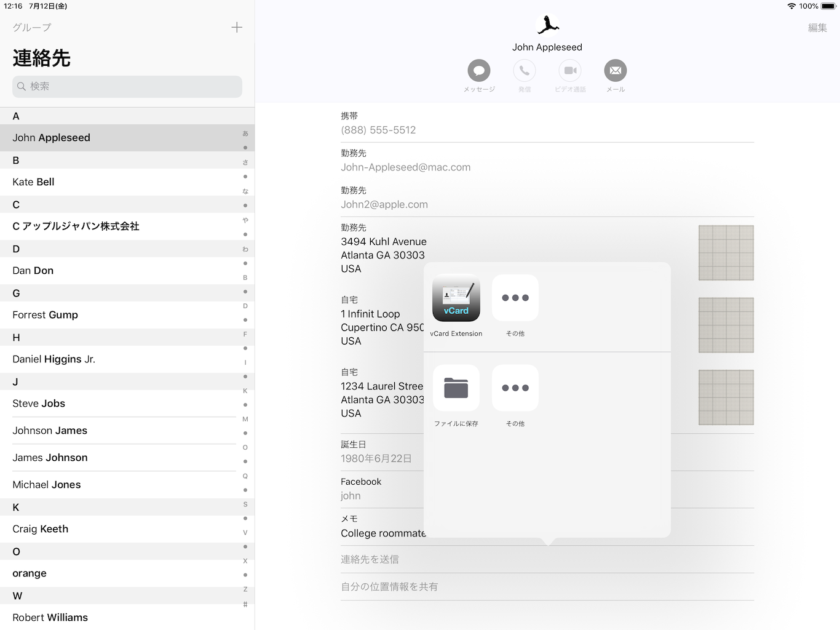Select Forrest Gump in contacts list
The image size is (840, 630).
46,315
